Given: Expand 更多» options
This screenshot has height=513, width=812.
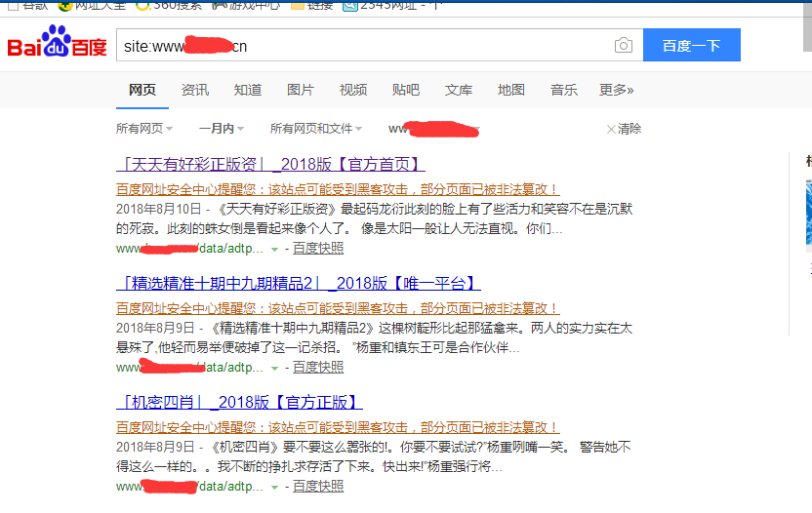Looking at the screenshot, I should click(x=616, y=90).
